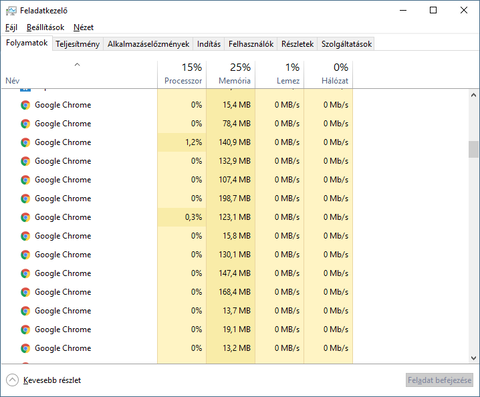
Task: Select Chrome icon of the 15,4 MB process
Action: pos(25,105)
